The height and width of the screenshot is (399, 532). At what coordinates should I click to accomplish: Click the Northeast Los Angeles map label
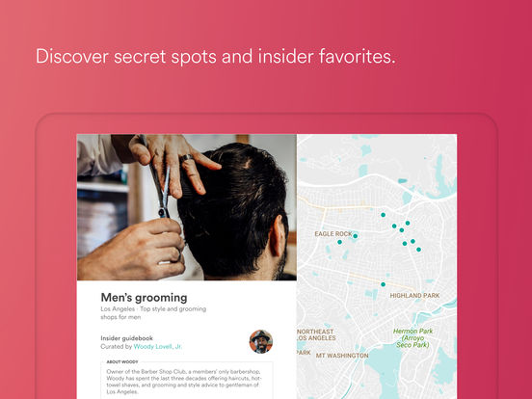[316, 334]
